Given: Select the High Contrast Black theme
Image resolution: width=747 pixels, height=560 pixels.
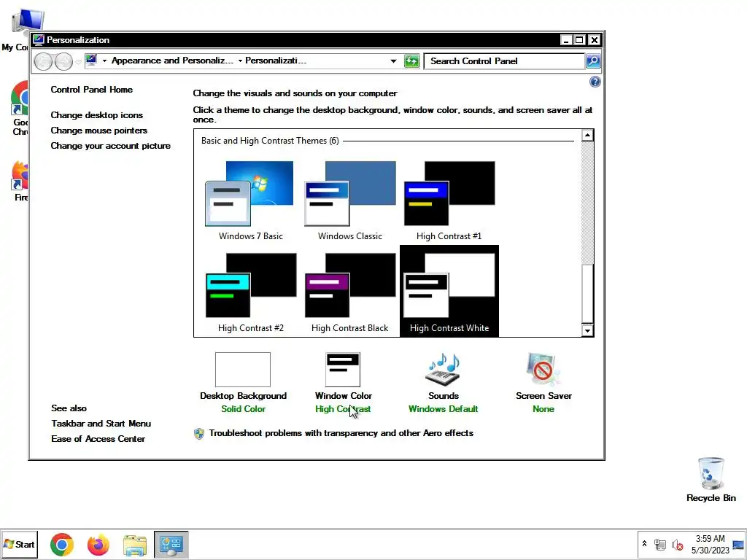Looking at the screenshot, I should tap(349, 292).
